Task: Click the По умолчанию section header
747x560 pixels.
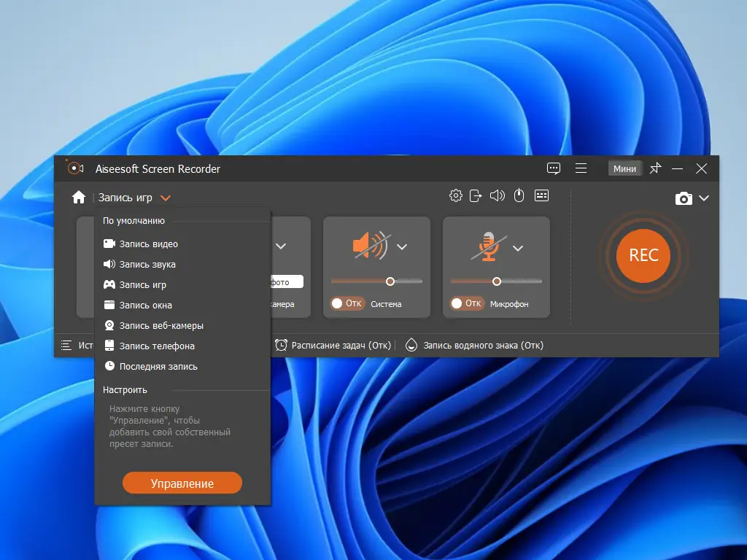Action: click(x=134, y=221)
